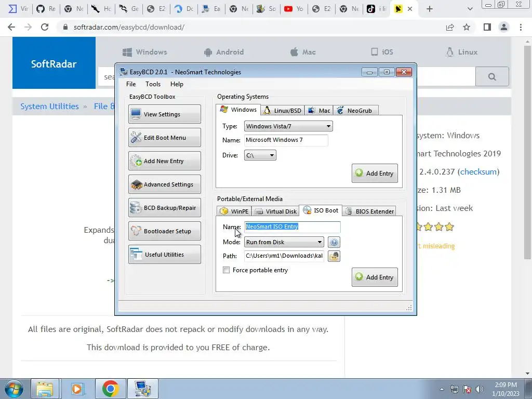
Task: Open the Mode dropdown showing Run from Disk
Action: click(x=284, y=242)
